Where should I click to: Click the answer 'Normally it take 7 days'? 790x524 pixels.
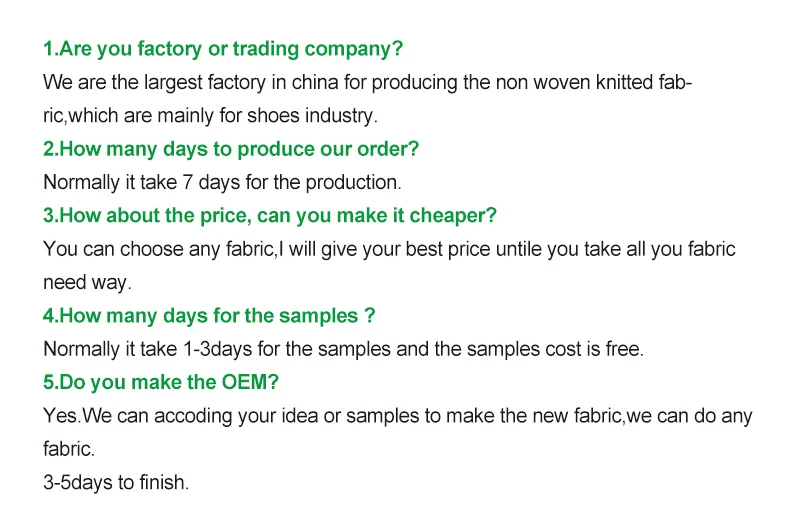click(222, 182)
